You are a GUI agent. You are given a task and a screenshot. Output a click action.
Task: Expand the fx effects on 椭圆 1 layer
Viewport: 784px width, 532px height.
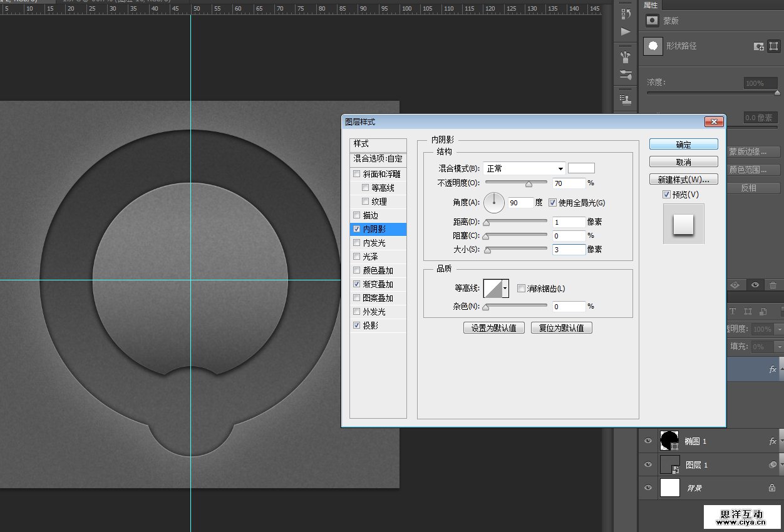point(781,441)
